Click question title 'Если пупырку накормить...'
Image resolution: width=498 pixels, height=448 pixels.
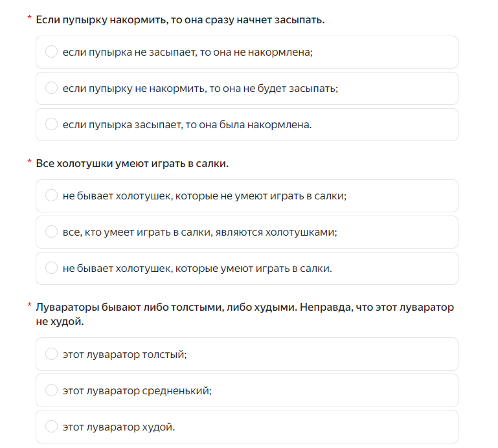click(180, 20)
